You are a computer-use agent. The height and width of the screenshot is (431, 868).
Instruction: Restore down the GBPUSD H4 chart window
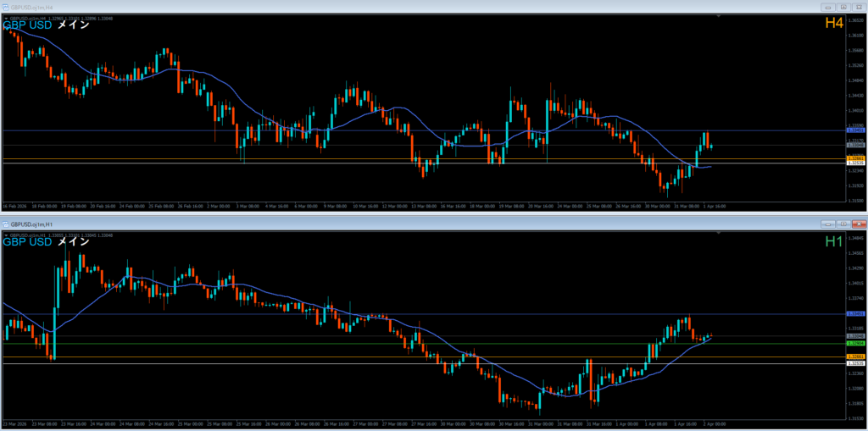click(843, 7)
